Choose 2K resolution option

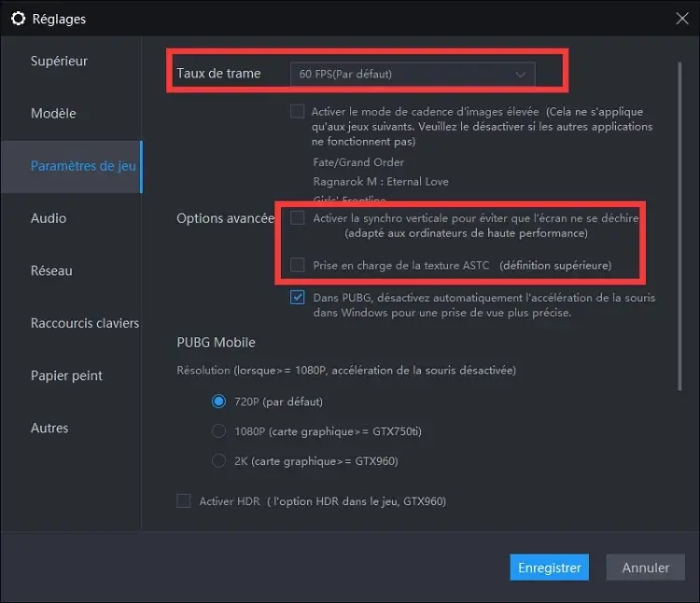[x=219, y=461]
